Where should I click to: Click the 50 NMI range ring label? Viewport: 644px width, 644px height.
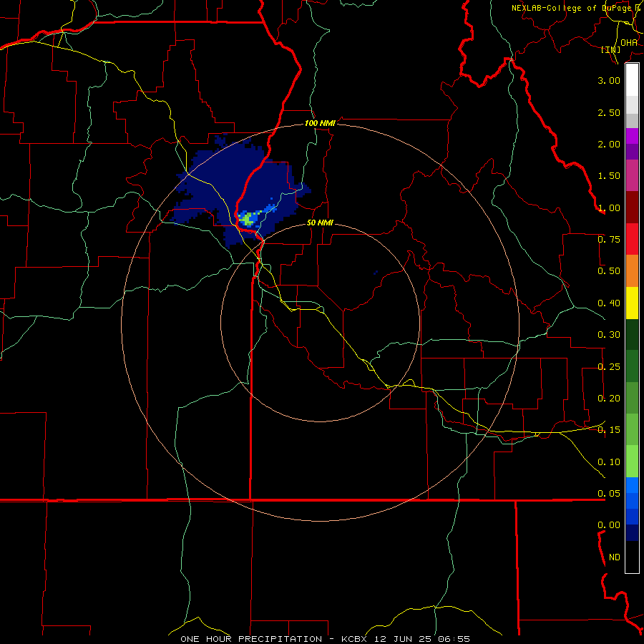(320, 223)
